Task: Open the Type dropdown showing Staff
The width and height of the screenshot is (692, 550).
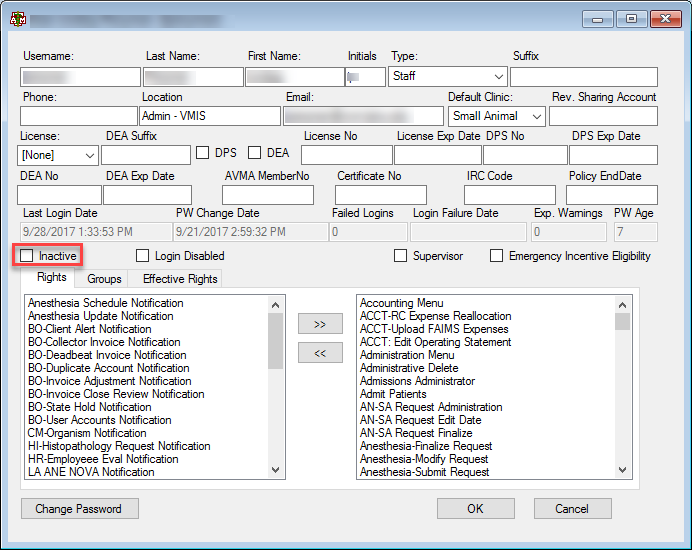Action: coord(448,76)
